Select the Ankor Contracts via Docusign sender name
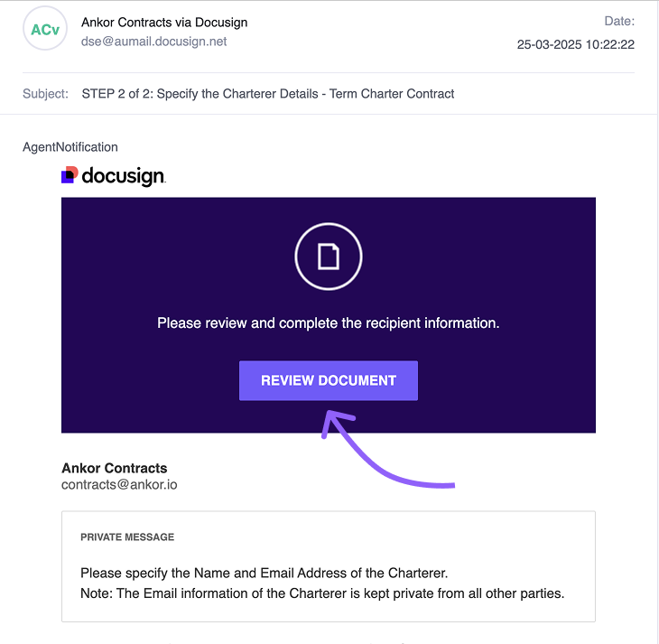This screenshot has height=644, width=659. [164, 23]
